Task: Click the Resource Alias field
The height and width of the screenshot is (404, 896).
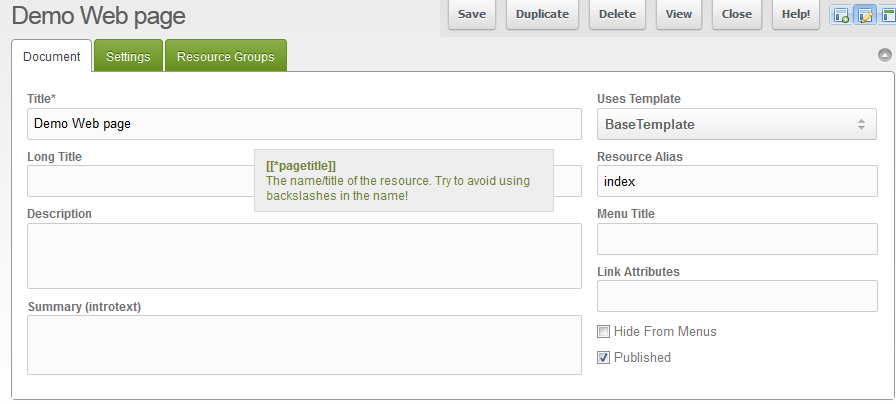Action: coord(737,182)
